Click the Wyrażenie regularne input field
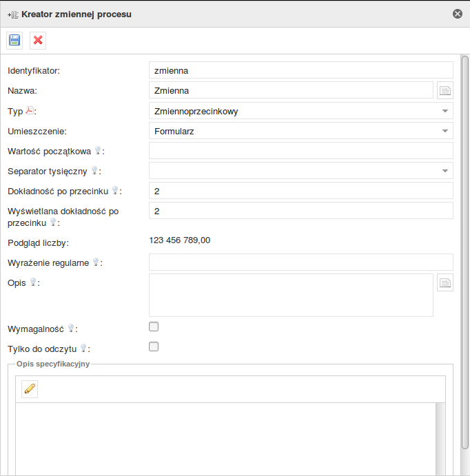The height and width of the screenshot is (476, 470). pyautogui.click(x=301, y=262)
